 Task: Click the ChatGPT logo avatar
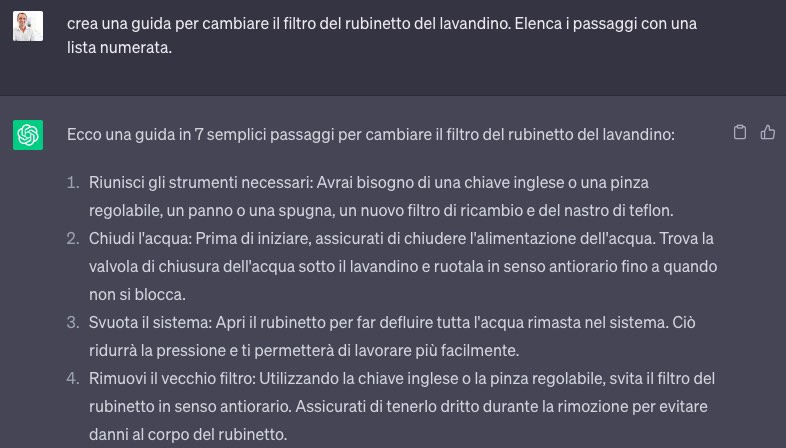(x=28, y=134)
